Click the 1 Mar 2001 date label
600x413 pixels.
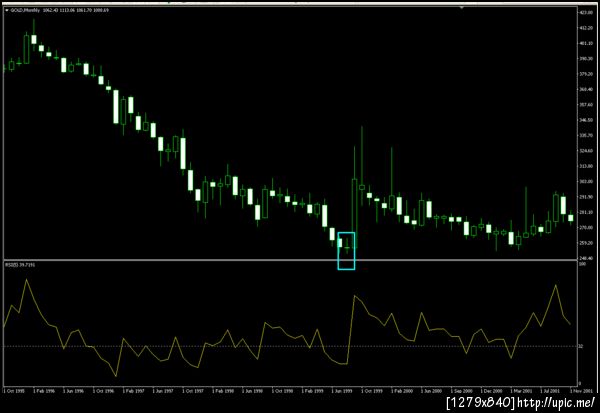[521, 391]
